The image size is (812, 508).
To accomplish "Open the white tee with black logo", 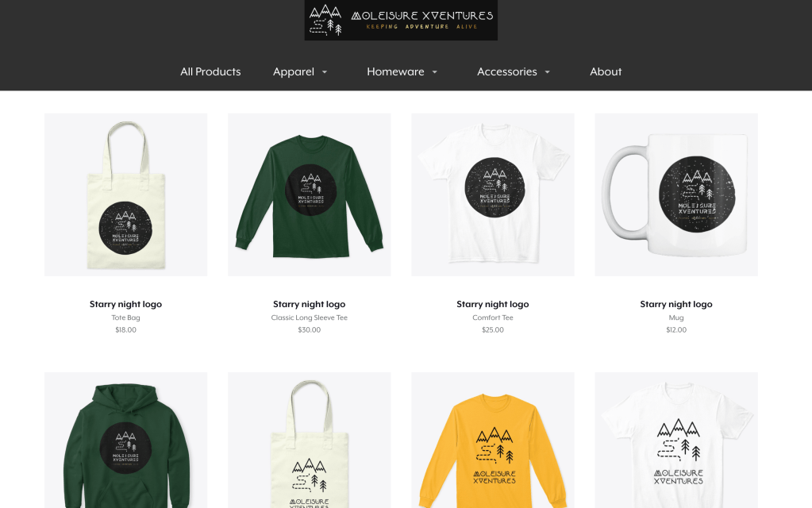I will [676, 441].
